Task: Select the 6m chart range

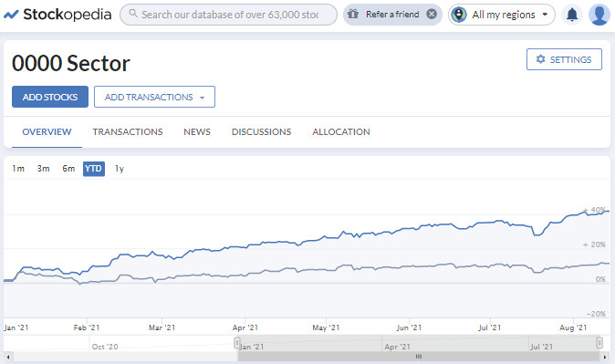Action: tap(68, 169)
